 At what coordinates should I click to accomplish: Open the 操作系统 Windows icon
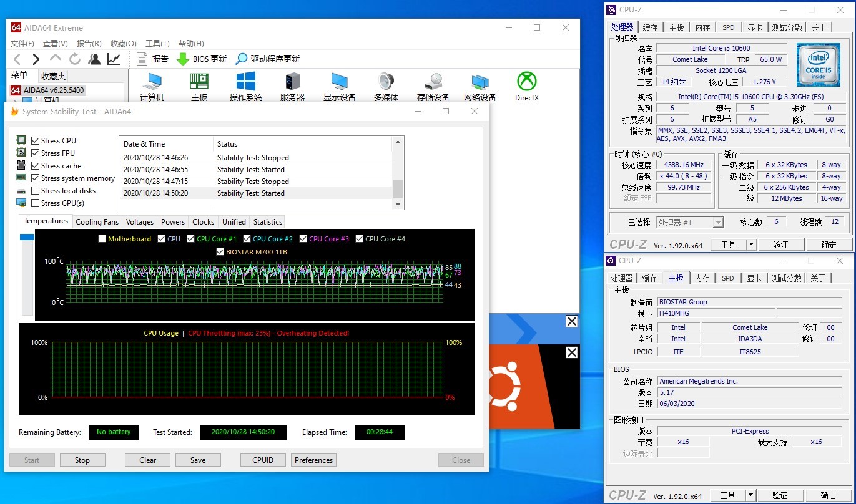[245, 87]
